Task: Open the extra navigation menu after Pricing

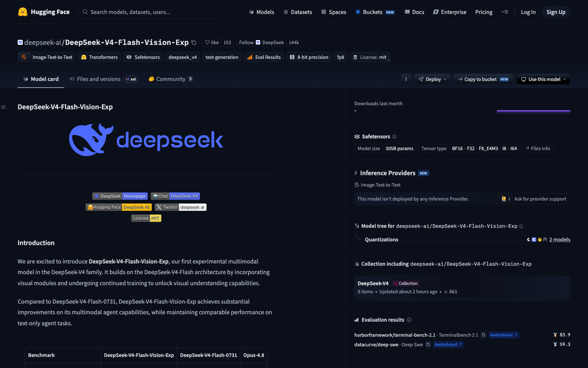Action: tap(505, 12)
